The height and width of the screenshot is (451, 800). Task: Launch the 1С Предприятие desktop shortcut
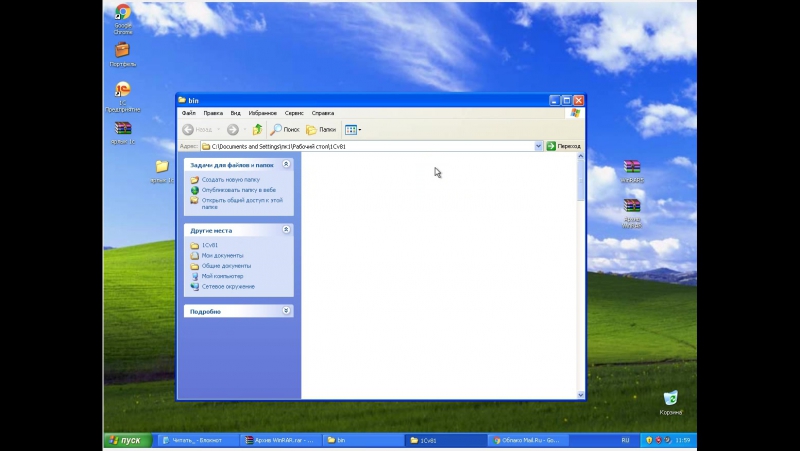tap(122, 97)
